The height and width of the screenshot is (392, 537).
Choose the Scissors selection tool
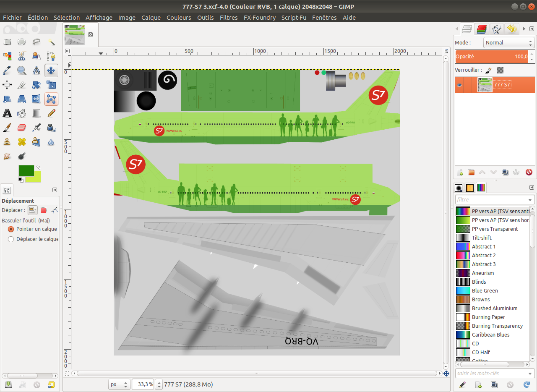pos(22,56)
